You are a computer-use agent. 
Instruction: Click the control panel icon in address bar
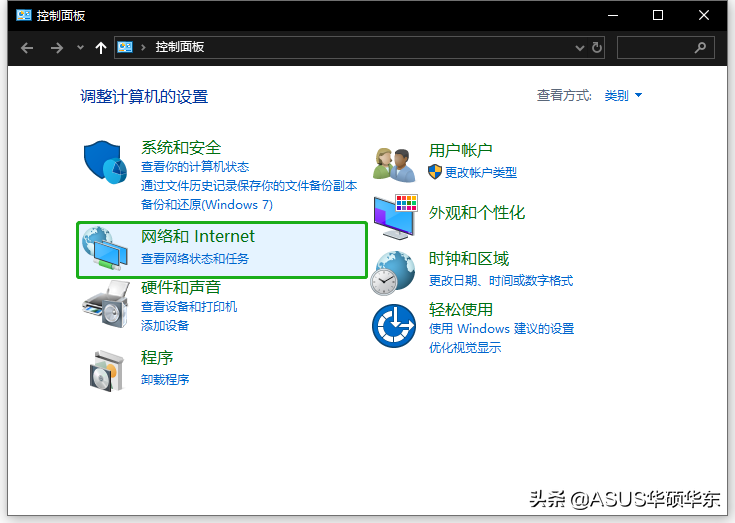tap(125, 47)
